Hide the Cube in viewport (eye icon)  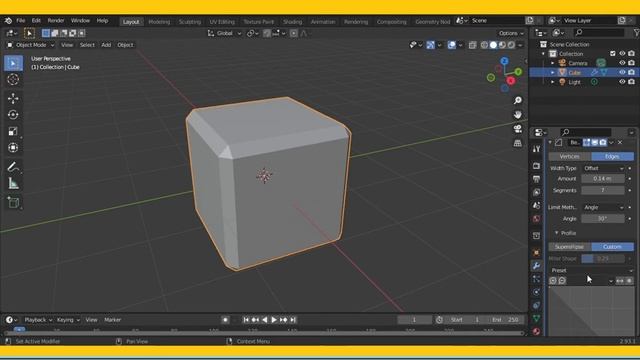pos(622,72)
